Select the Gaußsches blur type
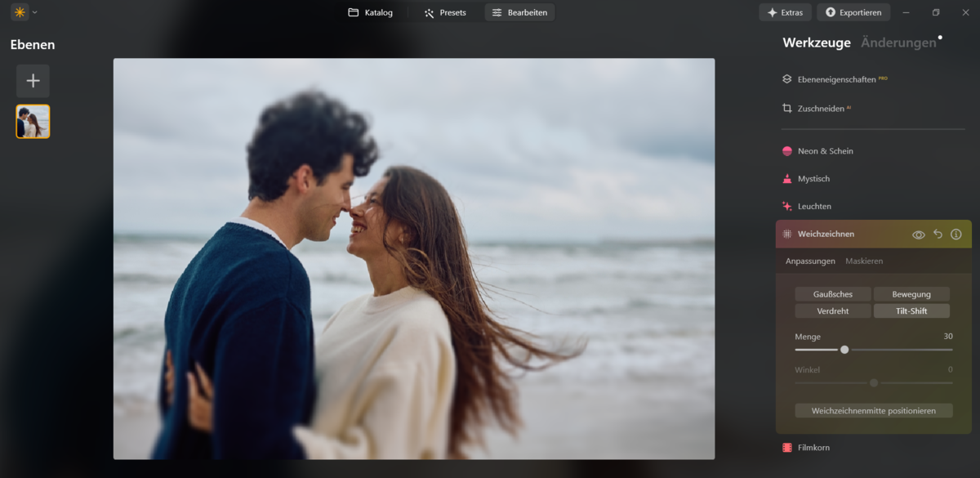 click(832, 293)
